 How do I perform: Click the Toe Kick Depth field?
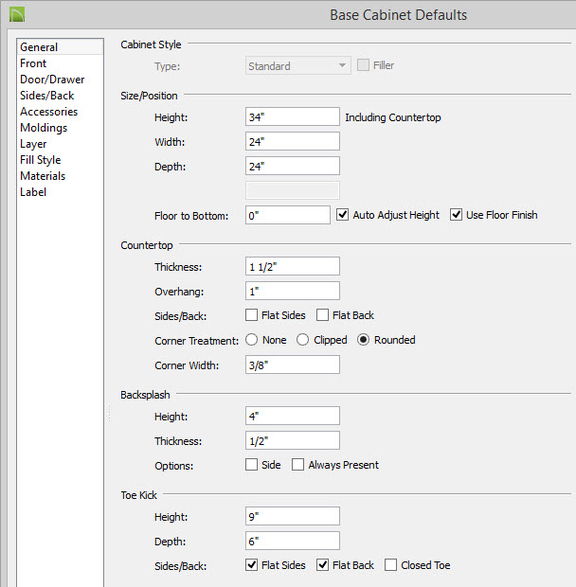pyautogui.click(x=292, y=541)
